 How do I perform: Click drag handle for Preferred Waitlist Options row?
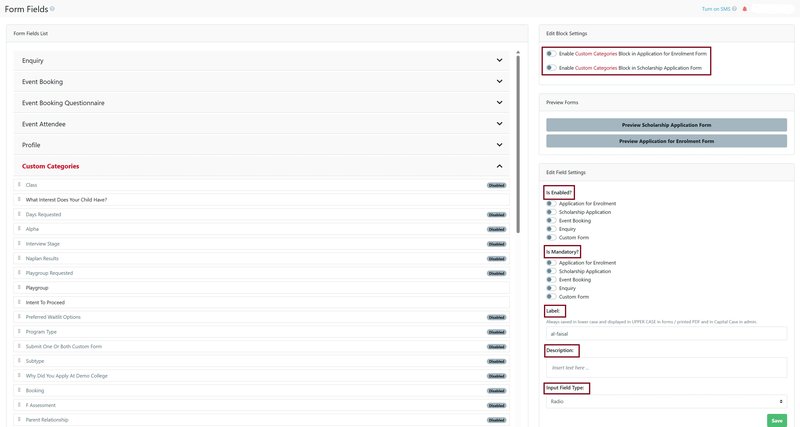tap(19, 317)
